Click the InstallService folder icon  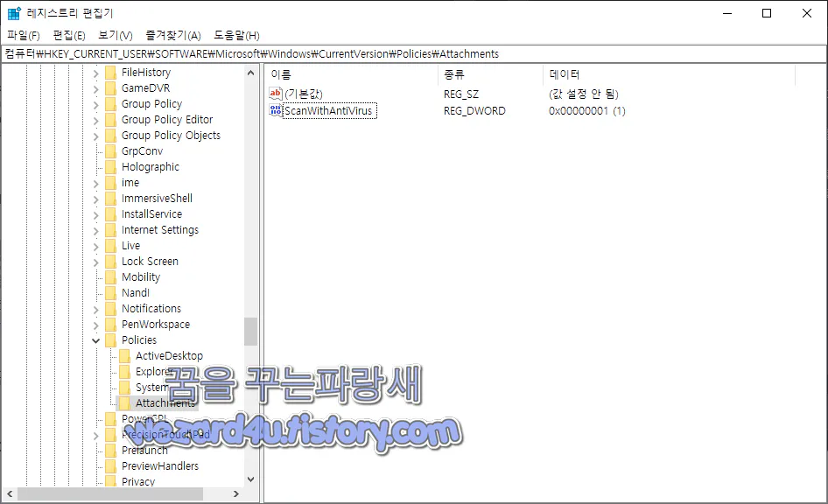coord(110,214)
